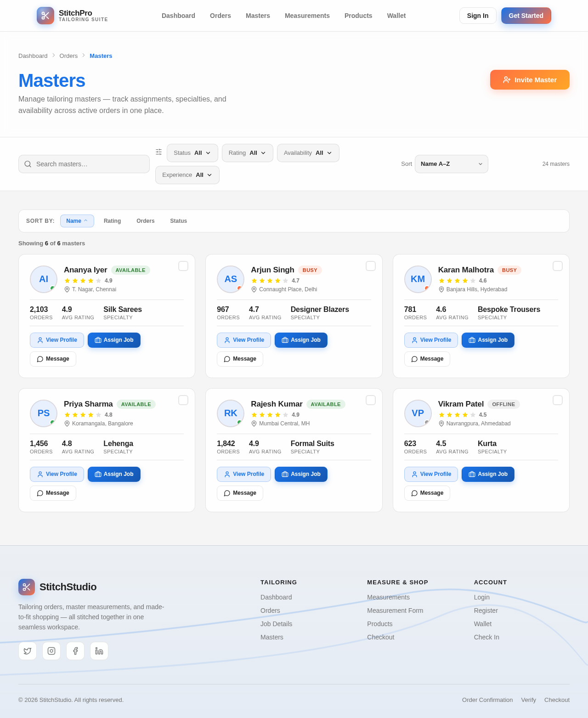Screen dimensions: 588x718
Task: Click location pin icon beside Banjara Hills, Hyderabad
Action: click(x=441, y=289)
